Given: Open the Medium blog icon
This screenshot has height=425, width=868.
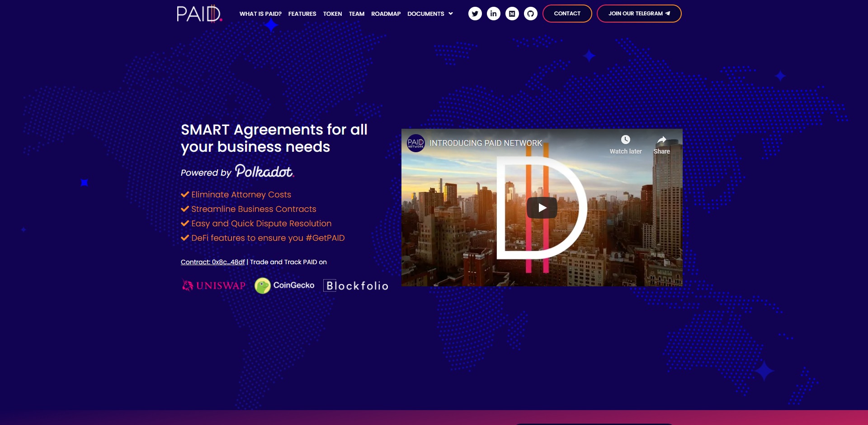Looking at the screenshot, I should point(512,14).
